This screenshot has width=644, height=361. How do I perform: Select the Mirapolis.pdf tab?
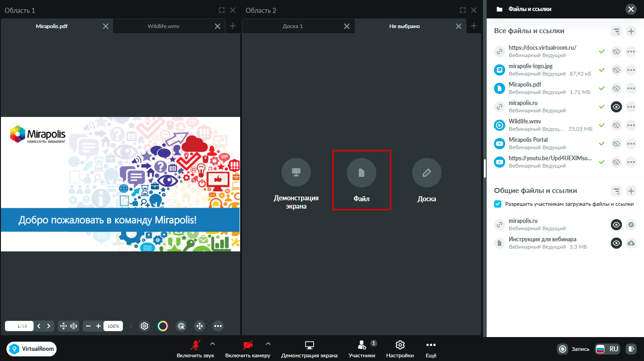(x=52, y=26)
